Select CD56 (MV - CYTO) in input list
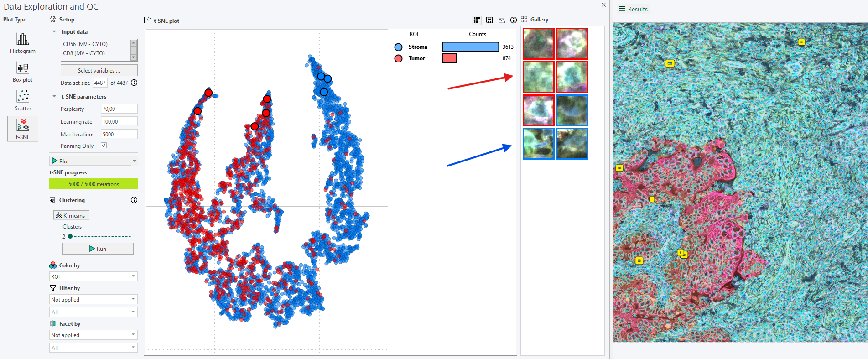868x359 pixels. 85,44
